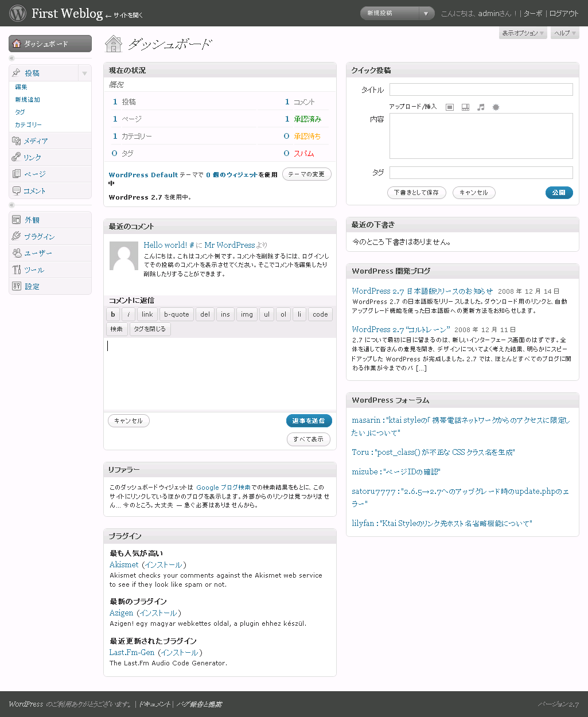Click the 内容 content text area

(481, 136)
